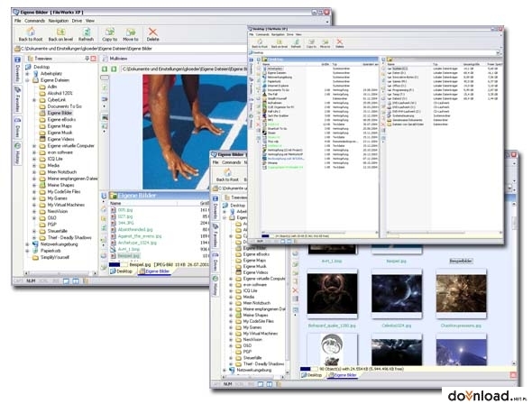
Task: Click Delete icon in top-right window toolbar
Action: [339, 43]
